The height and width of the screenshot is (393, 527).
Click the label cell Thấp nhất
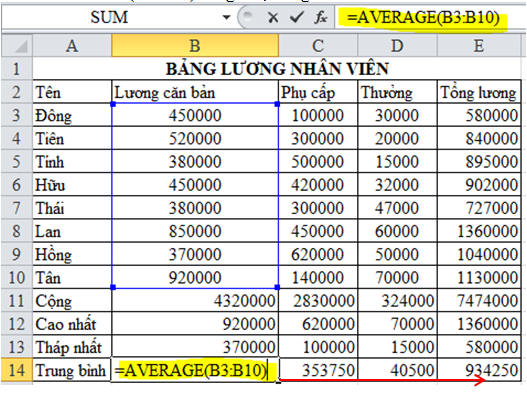(x=72, y=347)
